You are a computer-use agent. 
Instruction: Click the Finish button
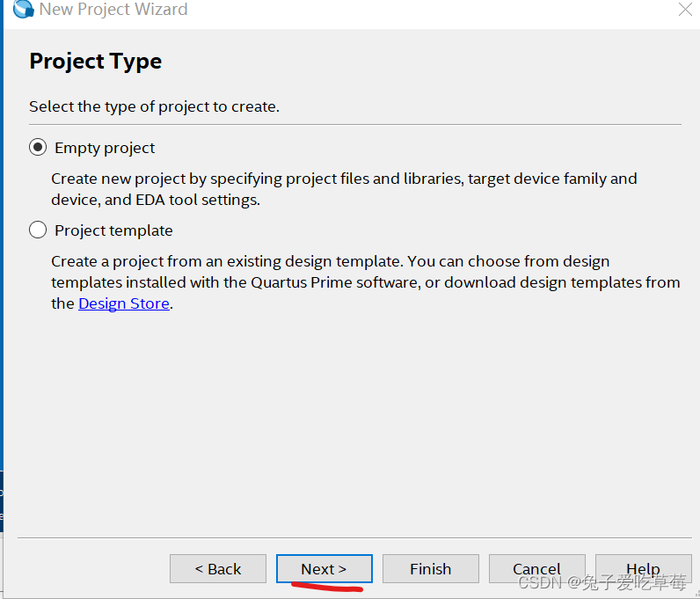tap(430, 568)
